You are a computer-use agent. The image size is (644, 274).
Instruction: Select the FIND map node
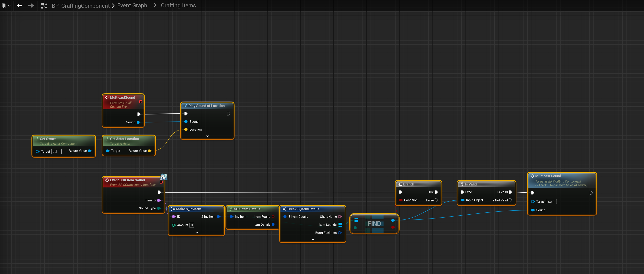[374, 223]
